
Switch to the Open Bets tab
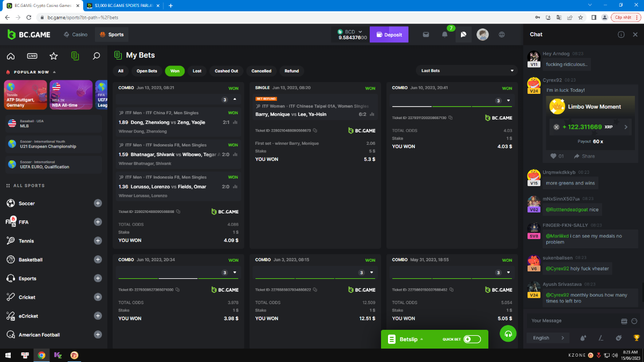[147, 71]
